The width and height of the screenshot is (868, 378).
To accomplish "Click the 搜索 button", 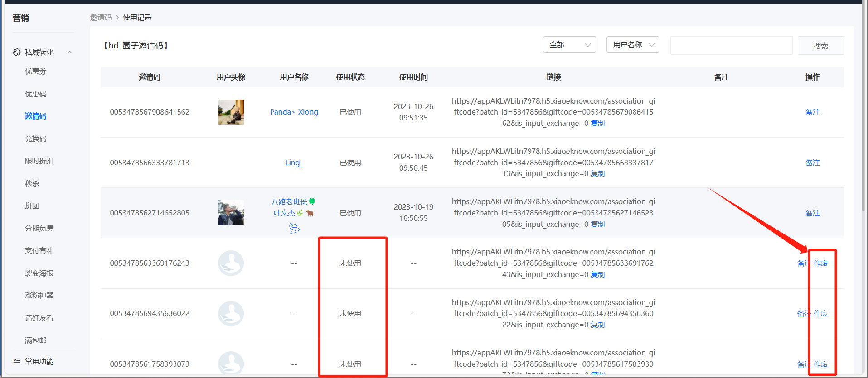I will pos(820,45).
